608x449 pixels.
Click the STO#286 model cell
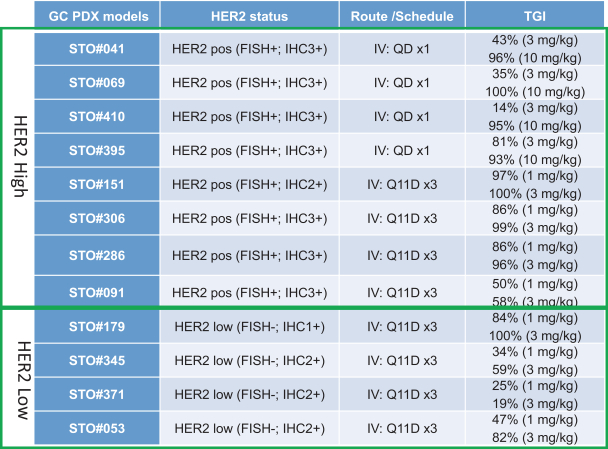[x=96, y=255]
